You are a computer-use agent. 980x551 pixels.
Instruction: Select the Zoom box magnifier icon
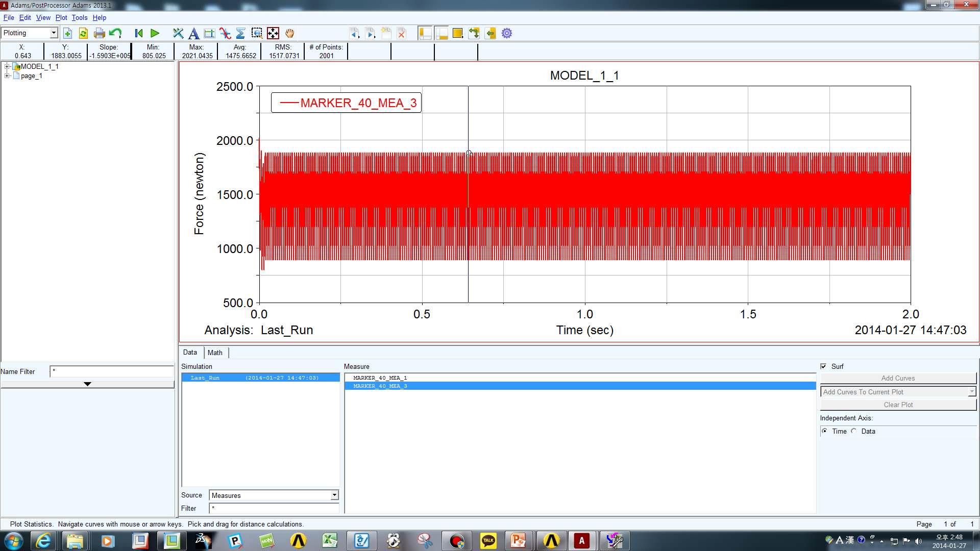[x=257, y=34]
